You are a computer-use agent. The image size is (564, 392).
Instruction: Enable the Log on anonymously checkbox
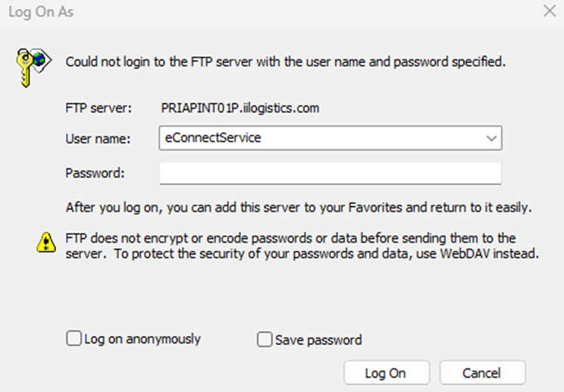[74, 339]
